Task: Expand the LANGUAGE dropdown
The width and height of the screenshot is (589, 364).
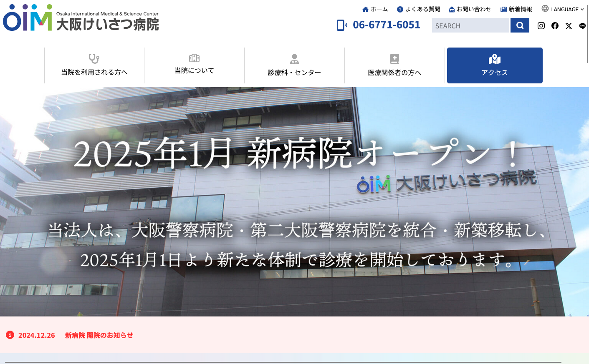Action: click(563, 9)
